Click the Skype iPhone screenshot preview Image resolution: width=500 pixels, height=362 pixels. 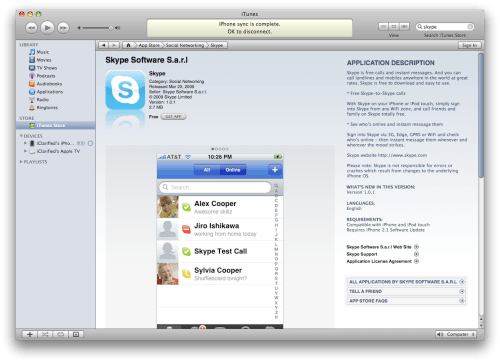pos(220,241)
